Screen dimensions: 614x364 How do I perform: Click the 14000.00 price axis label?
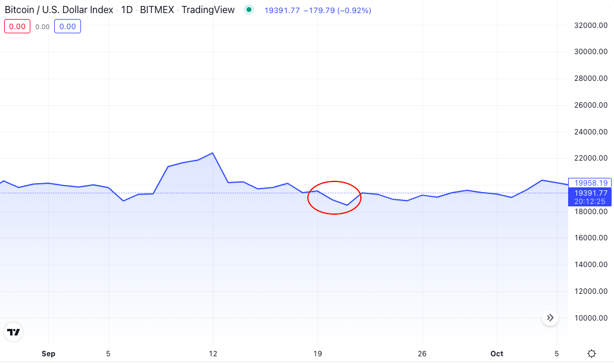591,264
